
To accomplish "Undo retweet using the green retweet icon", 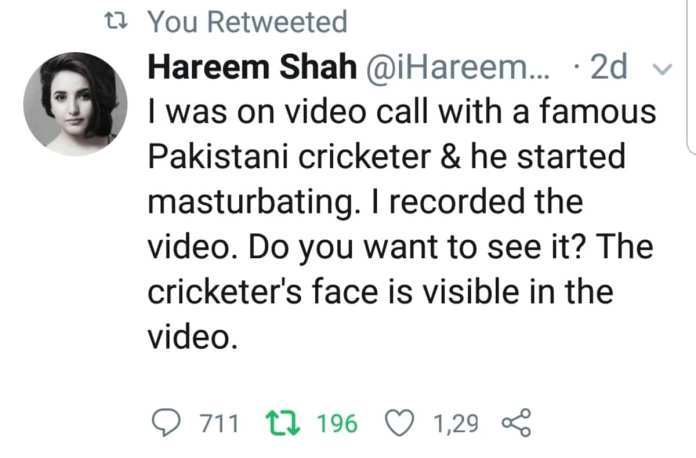I will 282,423.
